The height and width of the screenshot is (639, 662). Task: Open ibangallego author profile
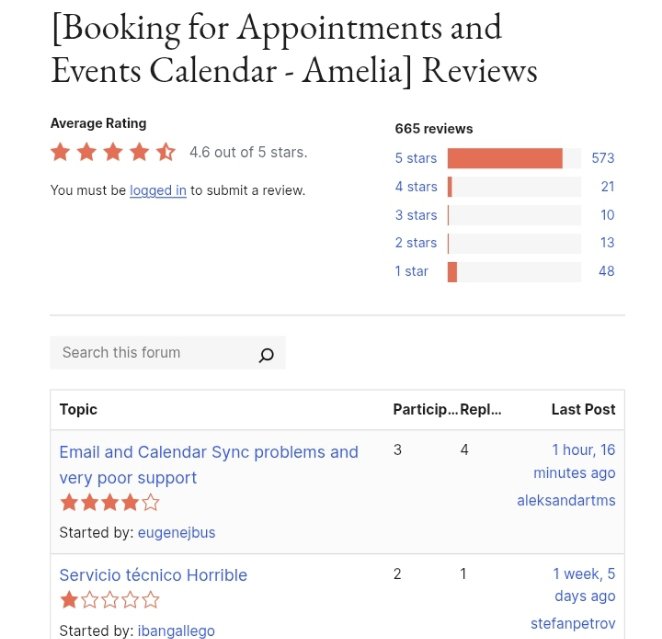(176, 631)
